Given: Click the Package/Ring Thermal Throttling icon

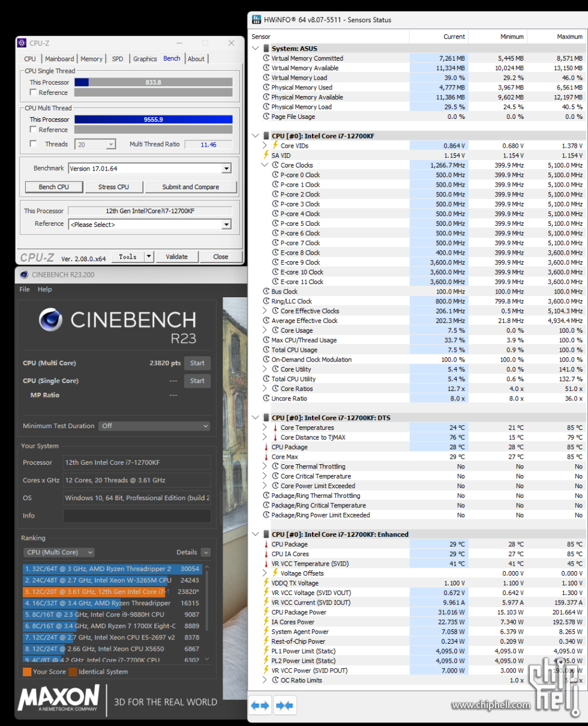Looking at the screenshot, I should (x=266, y=495).
